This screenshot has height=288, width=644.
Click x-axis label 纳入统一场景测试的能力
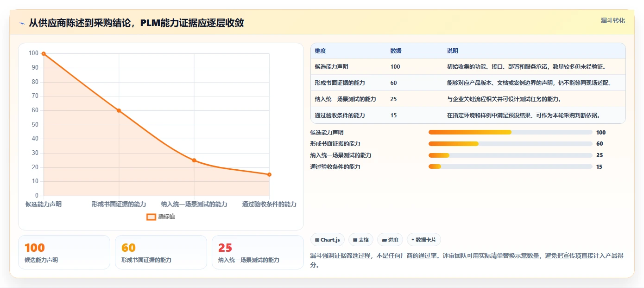point(194,204)
